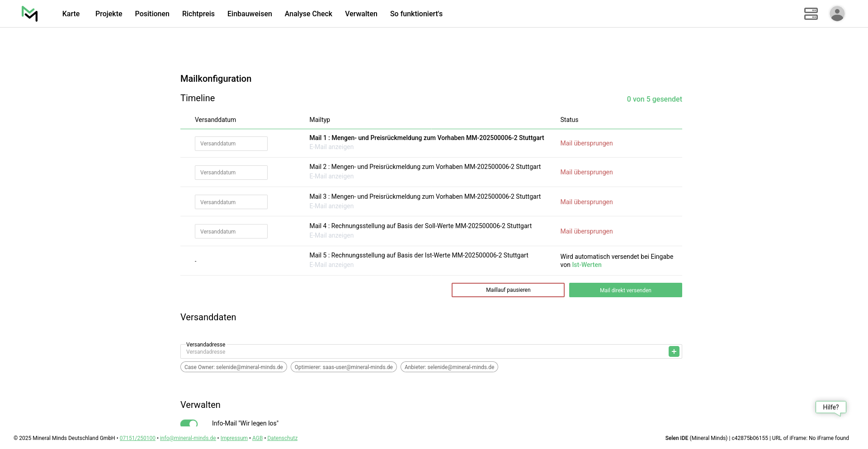
Task: Open the Karte menu item
Action: coord(71,14)
